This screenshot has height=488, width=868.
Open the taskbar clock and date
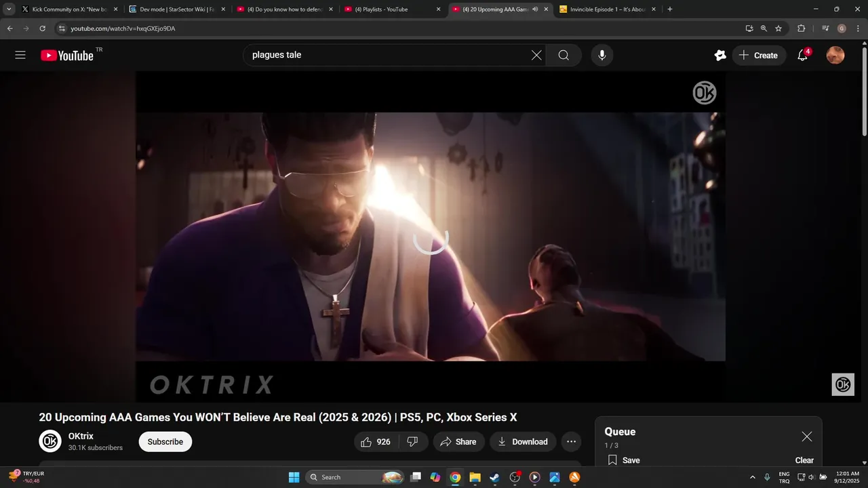(848, 477)
